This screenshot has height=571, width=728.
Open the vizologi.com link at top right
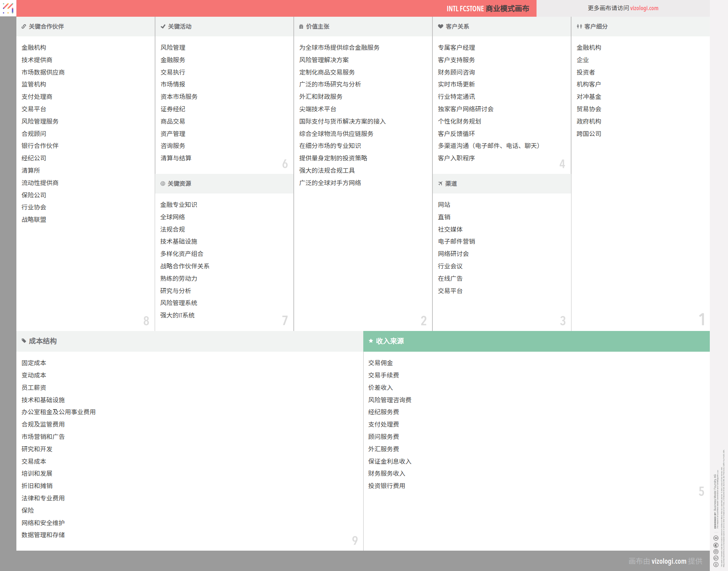[644, 8]
